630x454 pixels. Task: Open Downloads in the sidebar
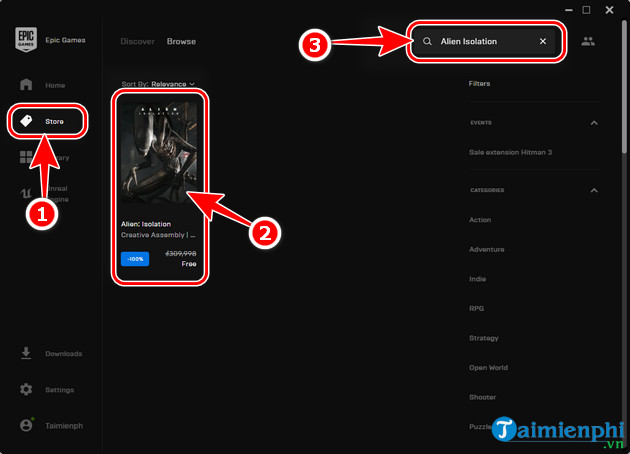51,354
